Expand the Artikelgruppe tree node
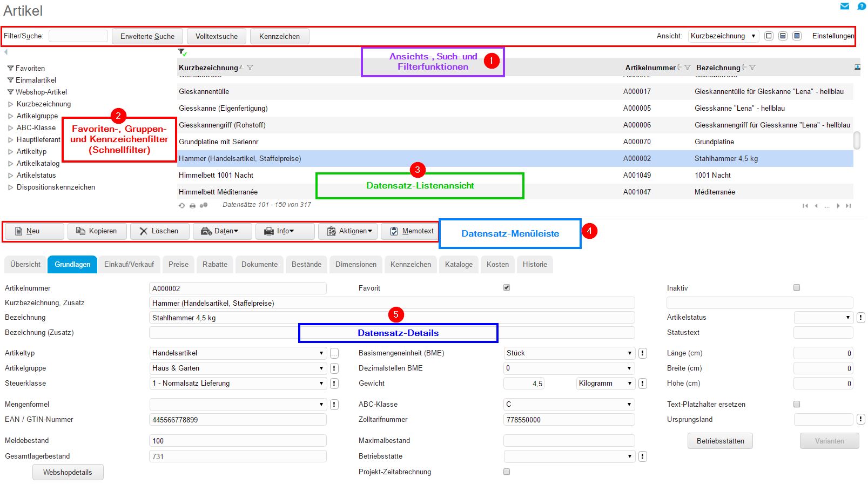The height and width of the screenshot is (484, 868). (11, 116)
